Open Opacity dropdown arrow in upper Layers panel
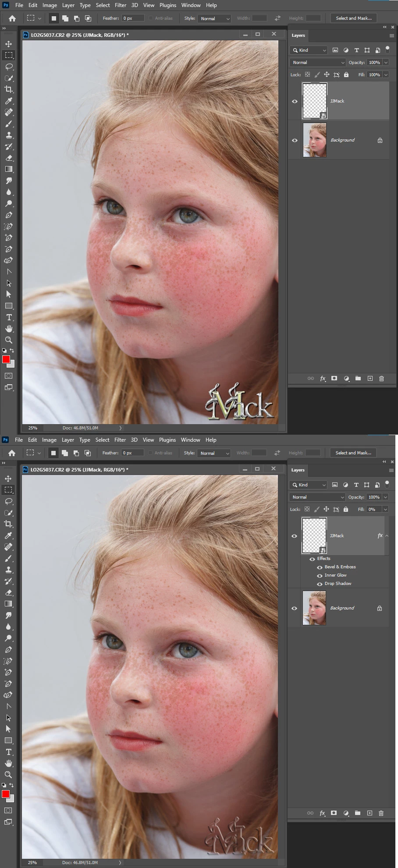The image size is (398, 868). click(x=386, y=63)
